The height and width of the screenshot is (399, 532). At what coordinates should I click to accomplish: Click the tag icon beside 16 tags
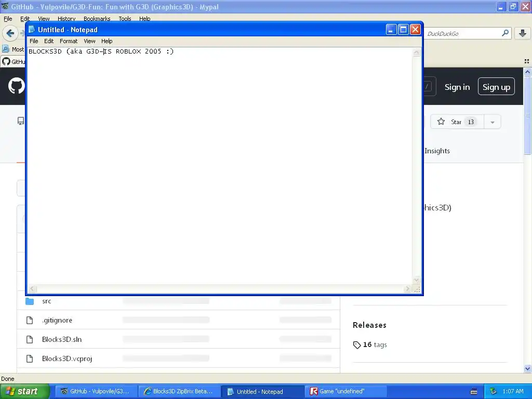click(x=357, y=345)
